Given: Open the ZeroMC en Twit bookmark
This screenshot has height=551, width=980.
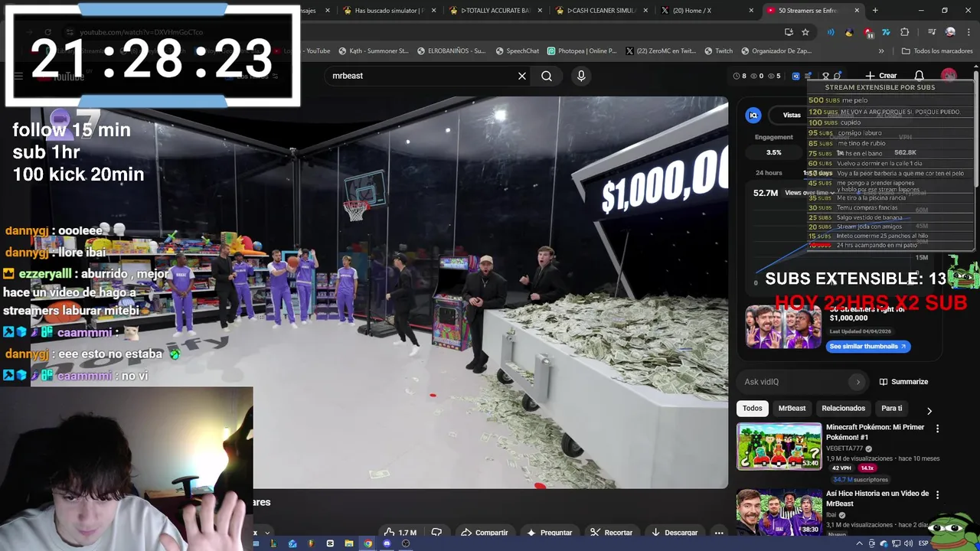Looking at the screenshot, I should (661, 51).
